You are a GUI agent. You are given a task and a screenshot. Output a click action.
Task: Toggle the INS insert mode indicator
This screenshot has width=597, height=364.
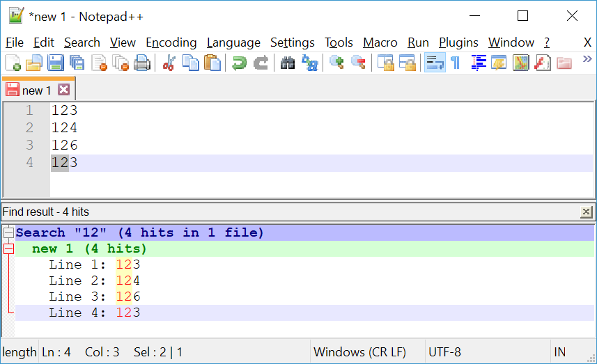pos(570,352)
